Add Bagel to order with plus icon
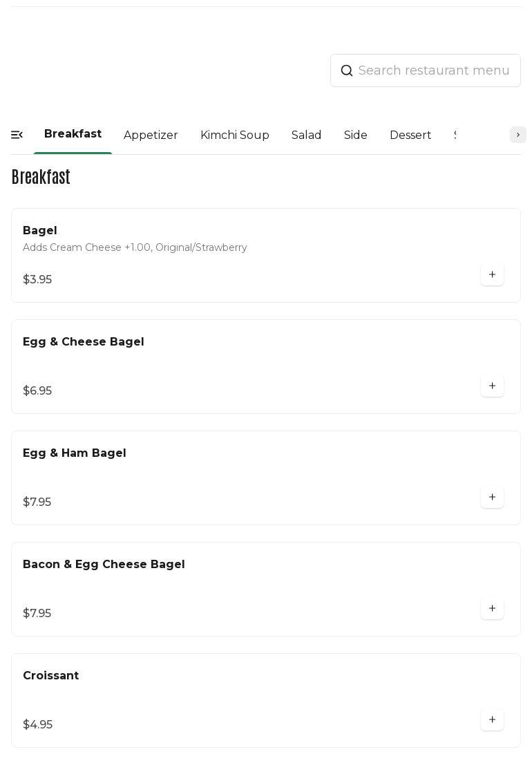The width and height of the screenshot is (532, 763). [x=492, y=274]
